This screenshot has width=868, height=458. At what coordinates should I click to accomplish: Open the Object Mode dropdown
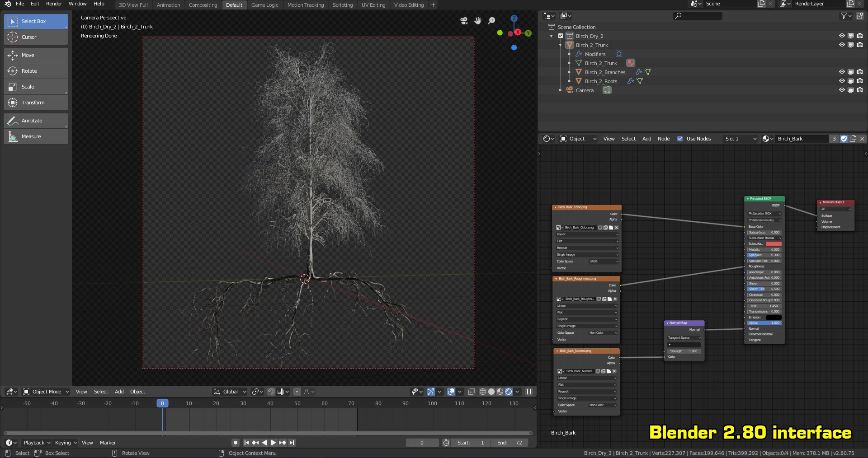tap(46, 392)
